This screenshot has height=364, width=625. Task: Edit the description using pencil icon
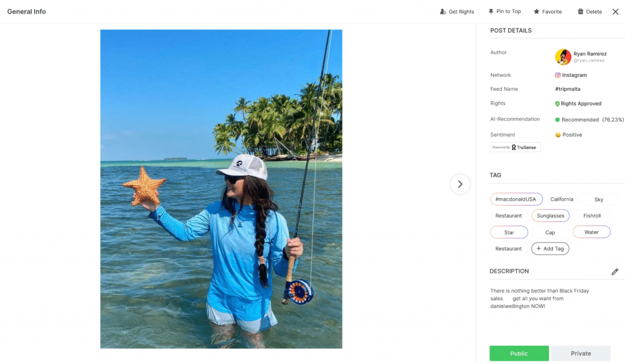pyautogui.click(x=615, y=272)
